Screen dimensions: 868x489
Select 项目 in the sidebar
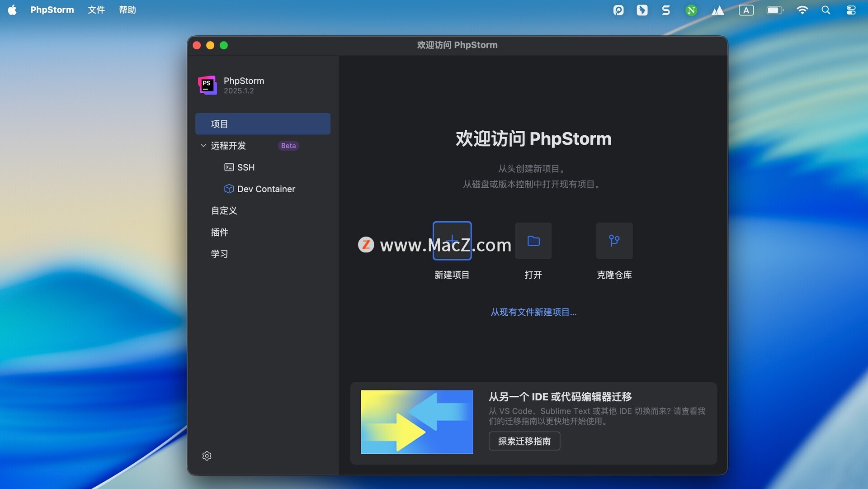point(263,124)
